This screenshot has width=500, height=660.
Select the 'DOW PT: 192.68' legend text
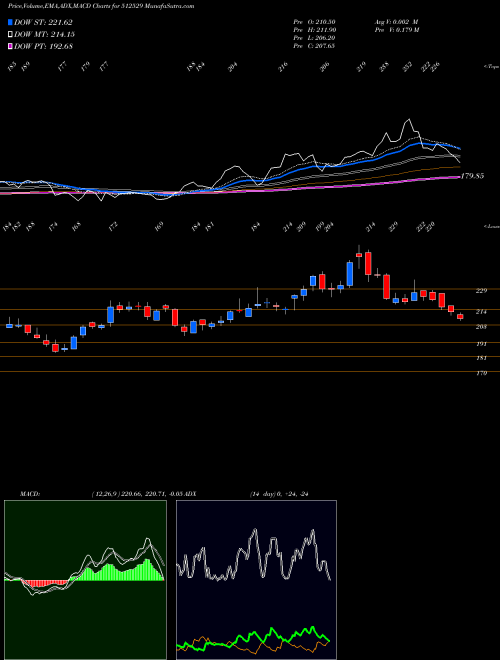coord(43,46)
